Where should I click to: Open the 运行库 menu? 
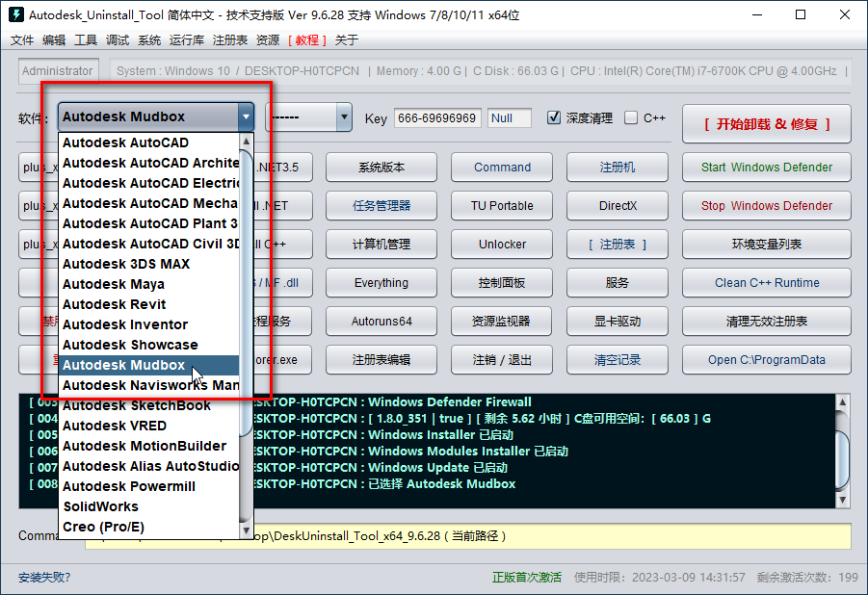(x=187, y=39)
